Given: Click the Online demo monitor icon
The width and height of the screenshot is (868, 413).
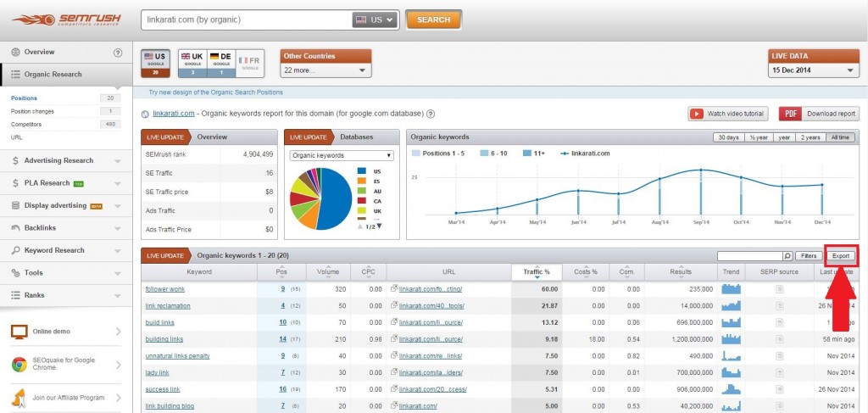Looking at the screenshot, I should click(19, 331).
